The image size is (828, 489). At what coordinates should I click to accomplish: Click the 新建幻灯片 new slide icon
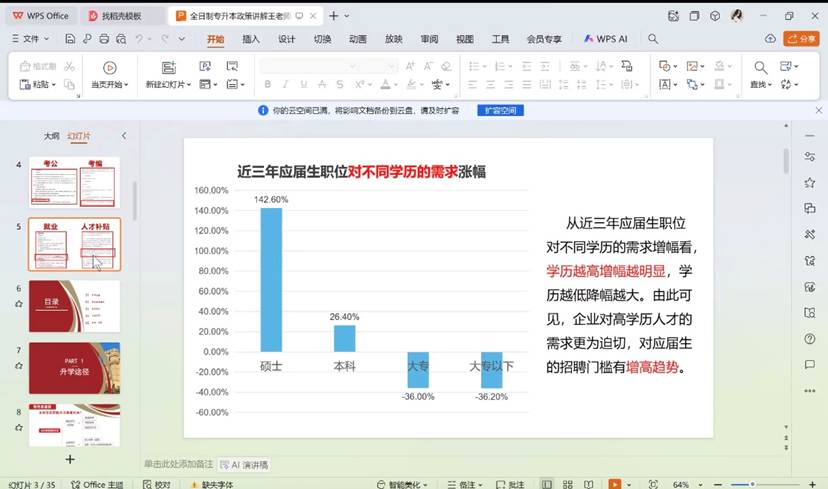tap(168, 67)
